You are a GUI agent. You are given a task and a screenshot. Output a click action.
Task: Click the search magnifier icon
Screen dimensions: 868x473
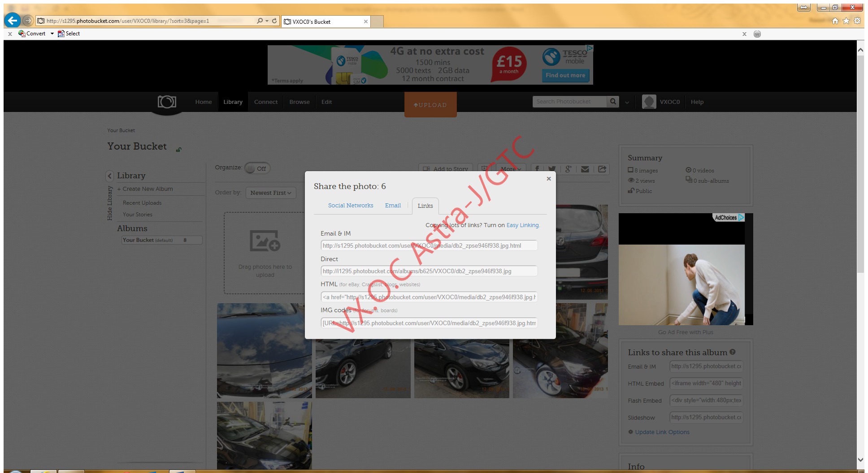(x=612, y=102)
